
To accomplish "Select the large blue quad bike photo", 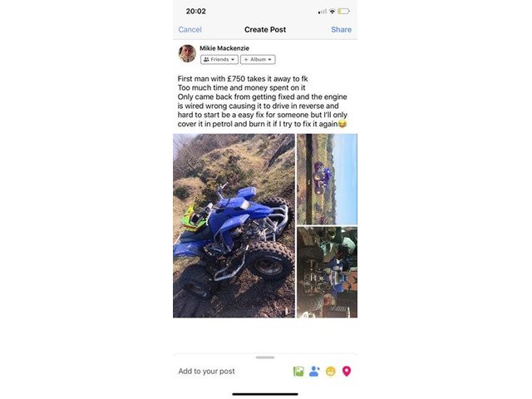I will click(x=234, y=225).
